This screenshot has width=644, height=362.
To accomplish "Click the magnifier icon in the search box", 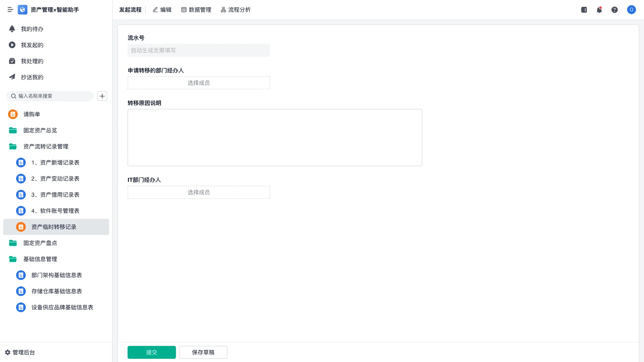I will 14,96.
